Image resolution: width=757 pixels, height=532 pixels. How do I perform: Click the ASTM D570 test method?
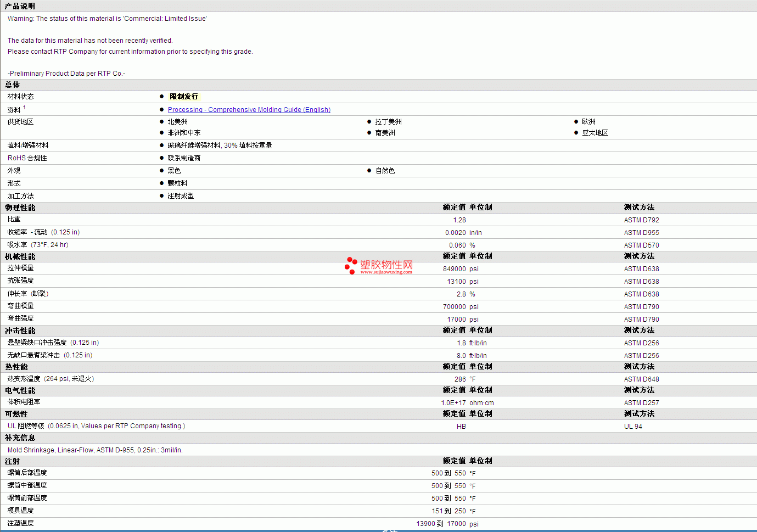click(642, 245)
